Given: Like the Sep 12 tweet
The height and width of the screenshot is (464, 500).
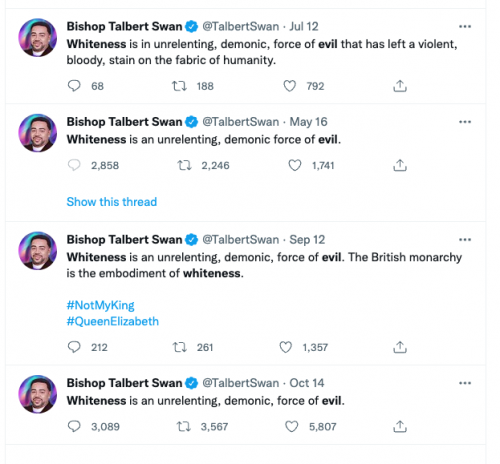Looking at the screenshot, I should point(285,347).
